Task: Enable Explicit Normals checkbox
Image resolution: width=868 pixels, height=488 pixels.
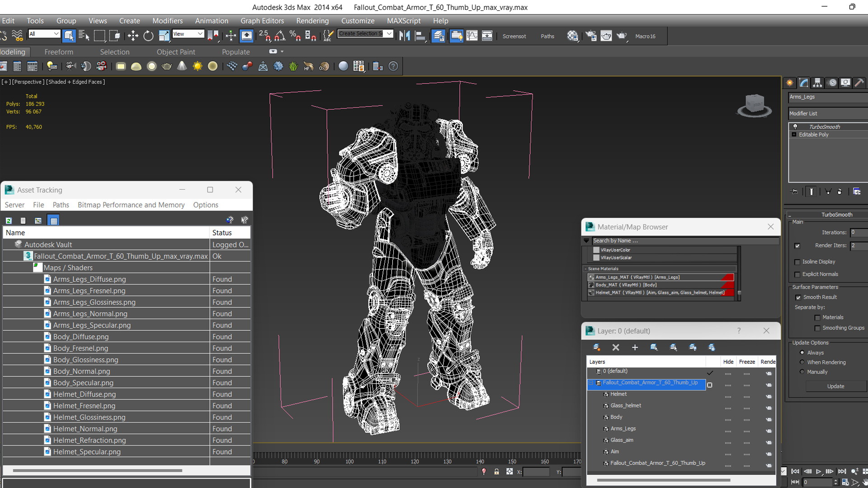Action: pyautogui.click(x=797, y=274)
